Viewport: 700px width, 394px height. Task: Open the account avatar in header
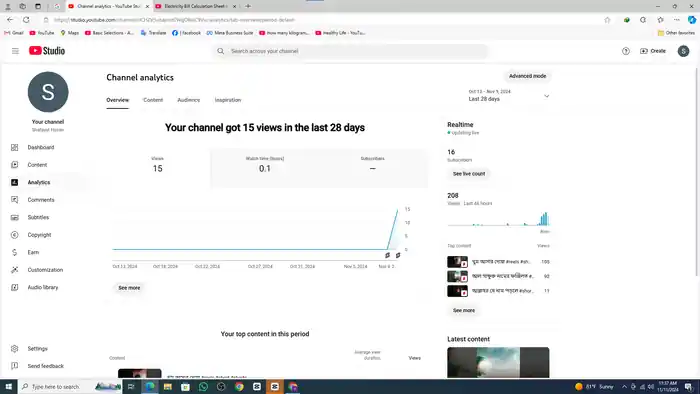[x=683, y=51]
